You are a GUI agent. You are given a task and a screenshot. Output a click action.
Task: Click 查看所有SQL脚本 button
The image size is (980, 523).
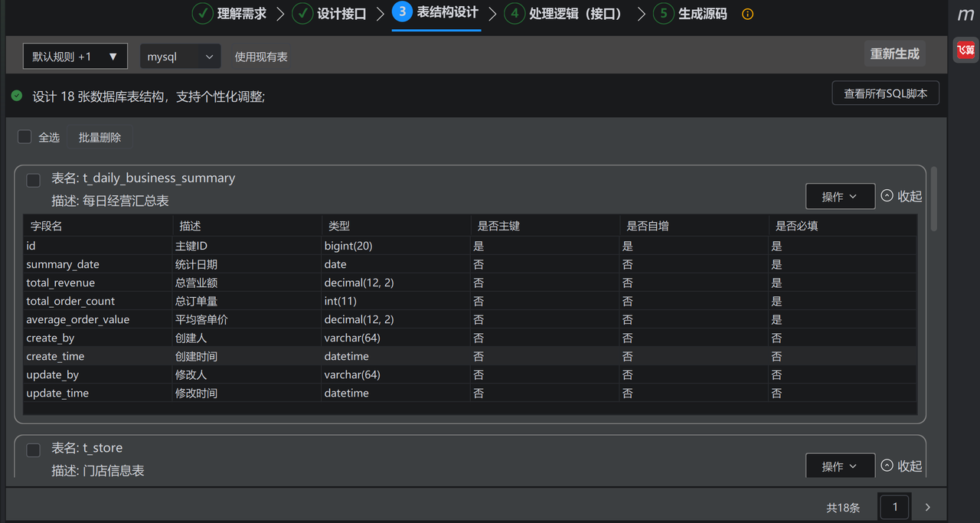point(886,93)
